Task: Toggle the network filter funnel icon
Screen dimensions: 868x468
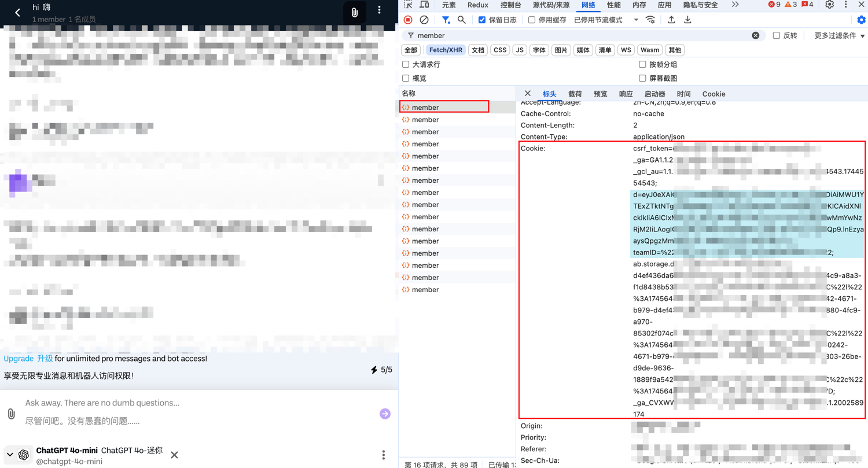Action: coord(446,20)
